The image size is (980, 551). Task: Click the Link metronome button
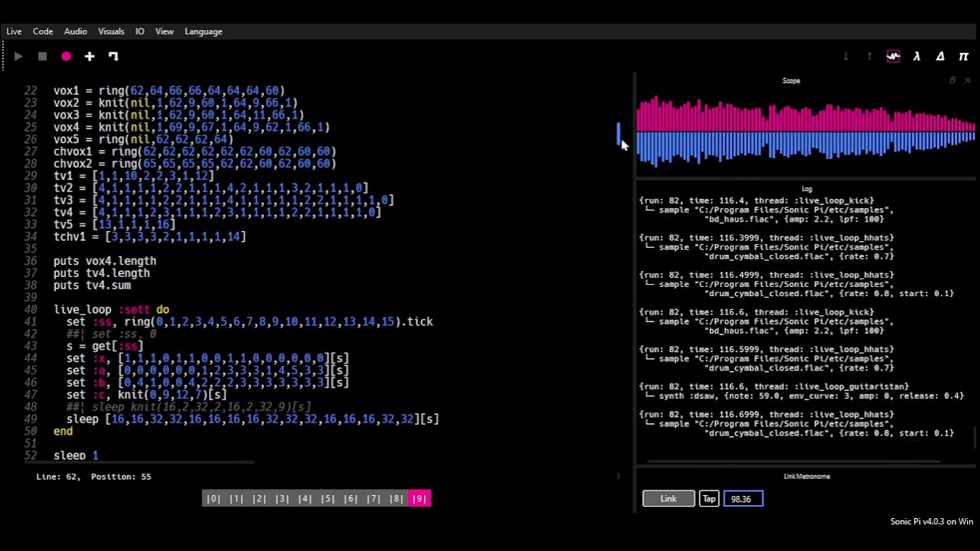(668, 499)
